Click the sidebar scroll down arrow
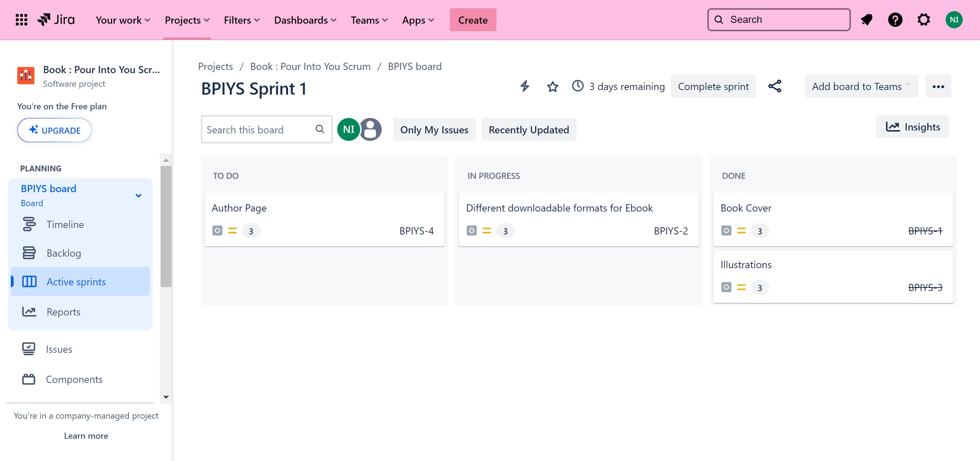 point(166,397)
